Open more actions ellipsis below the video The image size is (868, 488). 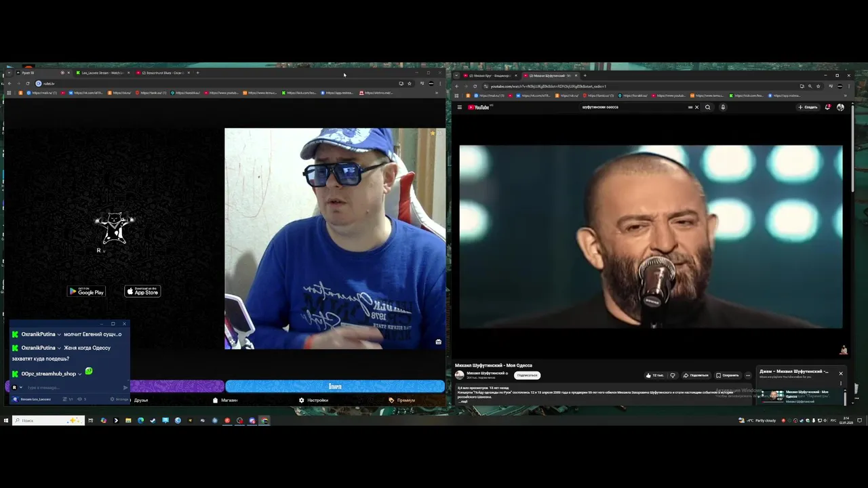coord(748,375)
